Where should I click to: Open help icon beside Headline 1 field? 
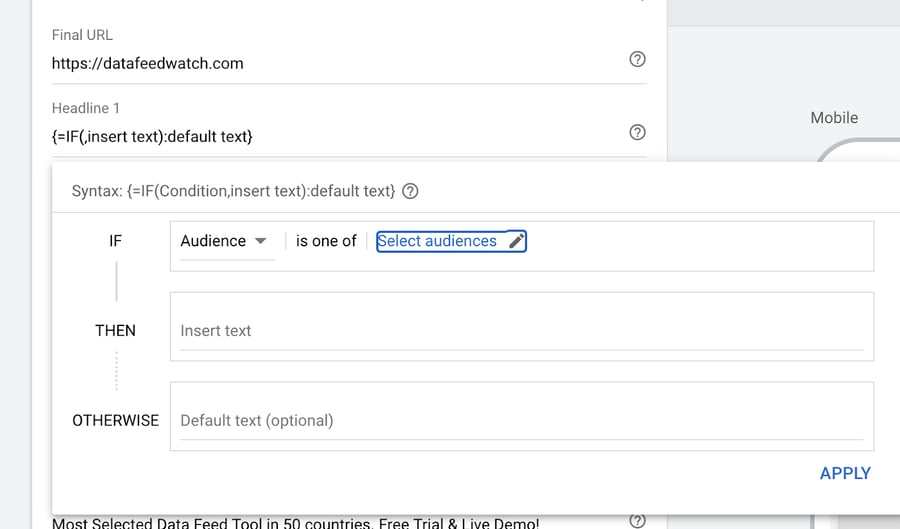(x=637, y=133)
